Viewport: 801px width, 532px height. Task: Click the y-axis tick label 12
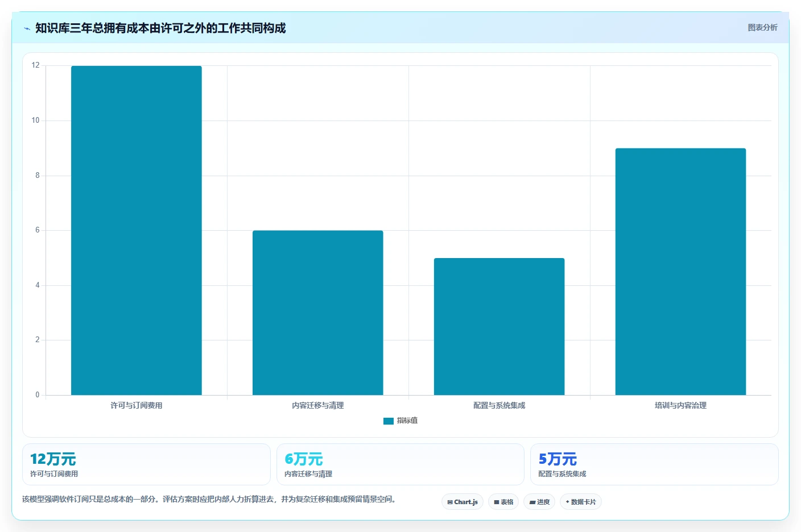pos(36,65)
